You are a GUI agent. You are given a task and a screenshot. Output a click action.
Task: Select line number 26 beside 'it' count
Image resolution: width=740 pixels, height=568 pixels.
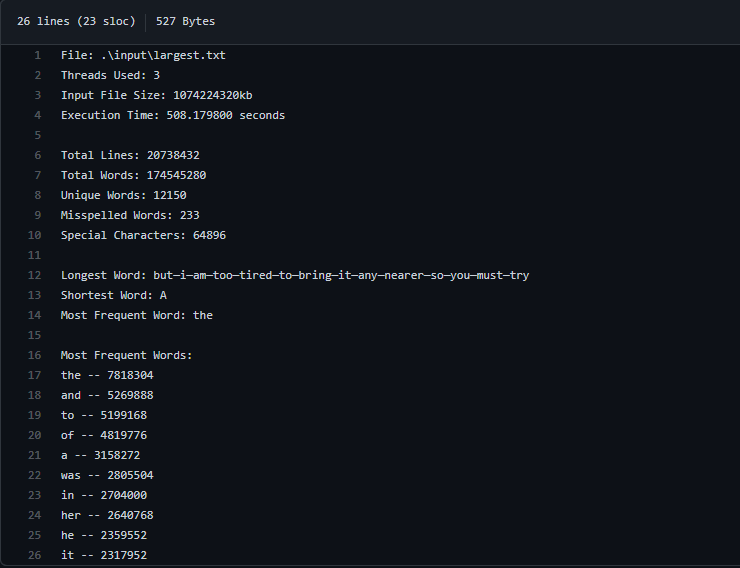tap(34, 555)
